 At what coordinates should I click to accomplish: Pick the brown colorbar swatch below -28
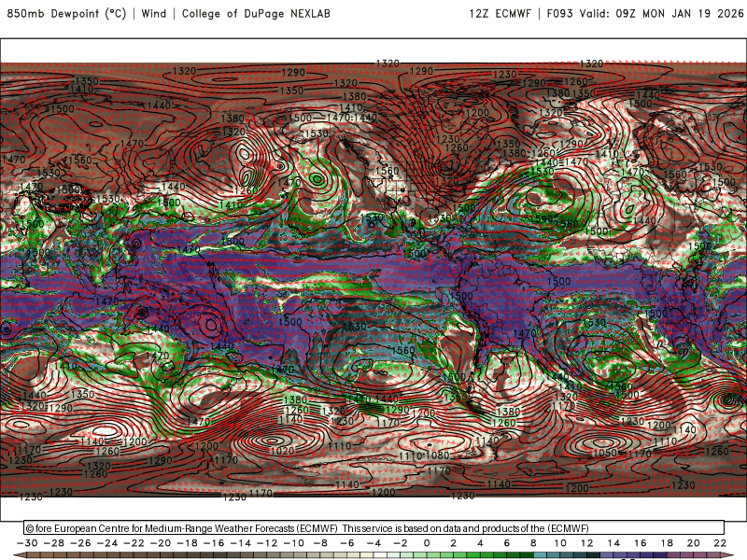coord(61,555)
